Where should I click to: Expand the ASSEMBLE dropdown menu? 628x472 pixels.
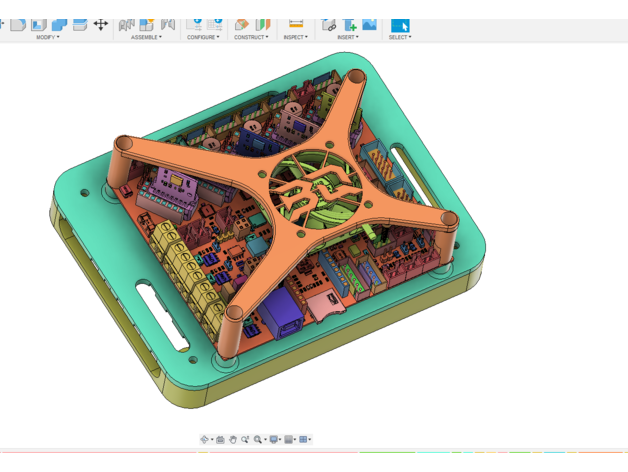(146, 37)
